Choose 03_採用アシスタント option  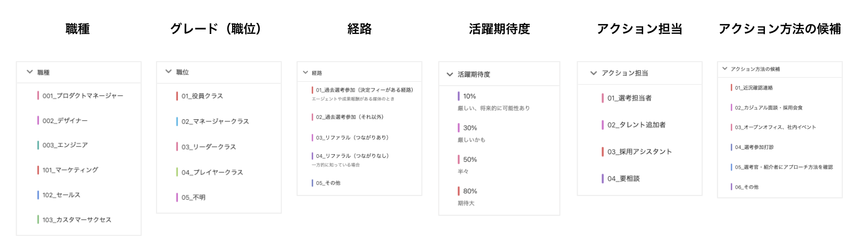[640, 152]
